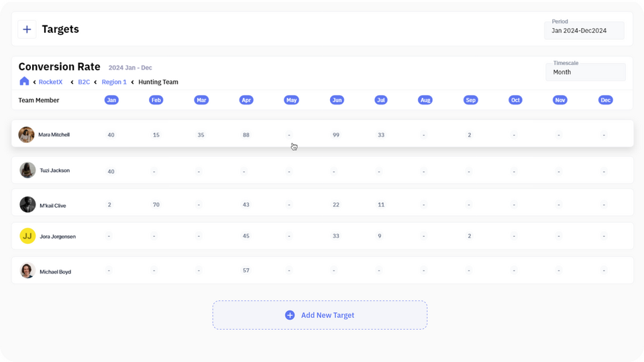Viewport: 644px width, 362px height.
Task: Select the Jan month pill
Action: (x=111, y=100)
